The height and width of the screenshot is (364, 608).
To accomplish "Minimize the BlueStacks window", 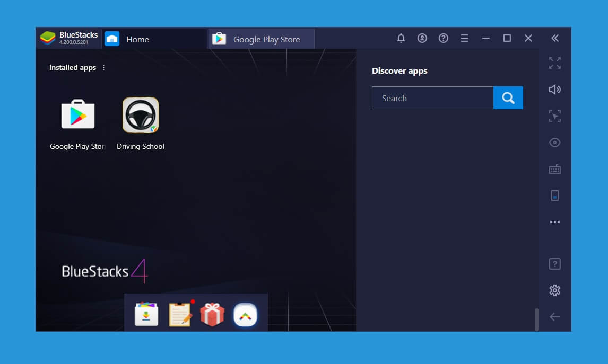I will (486, 38).
